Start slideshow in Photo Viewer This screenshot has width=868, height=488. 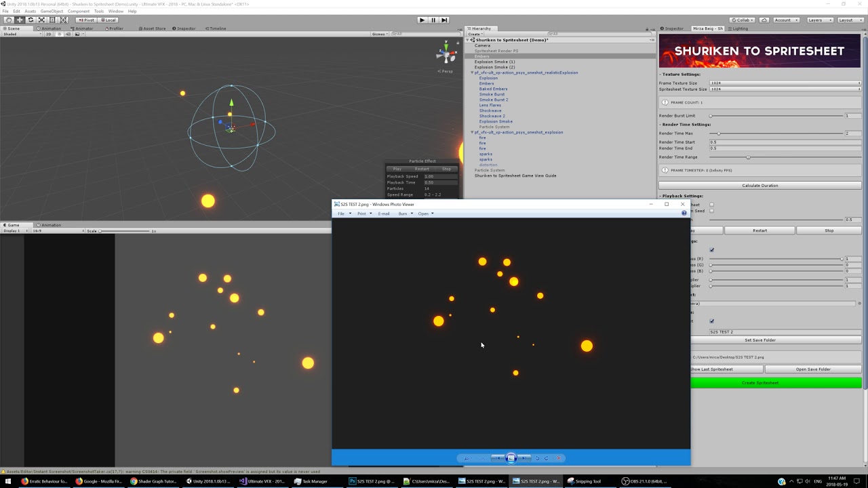[x=511, y=458]
